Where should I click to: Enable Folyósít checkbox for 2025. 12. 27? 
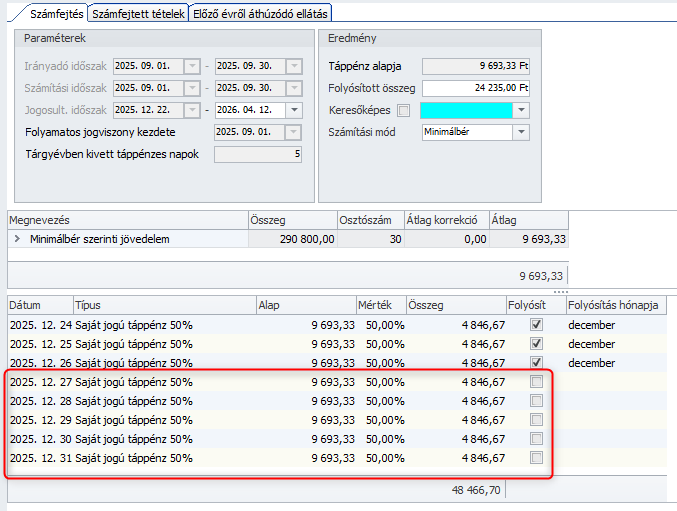tap(537, 382)
